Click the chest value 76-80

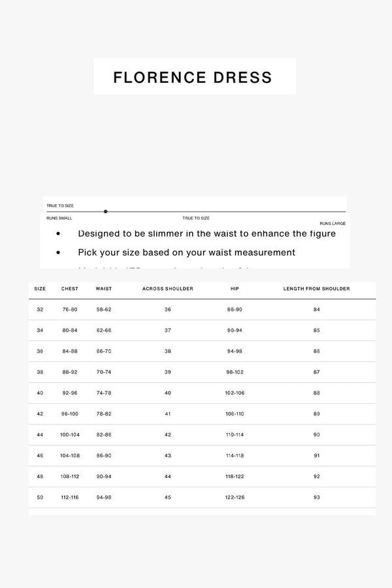70,309
